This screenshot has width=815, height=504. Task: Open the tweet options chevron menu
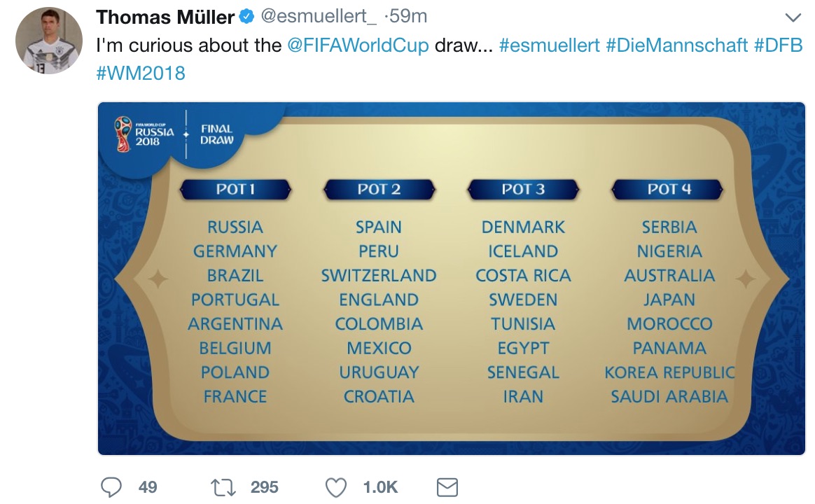(x=793, y=18)
